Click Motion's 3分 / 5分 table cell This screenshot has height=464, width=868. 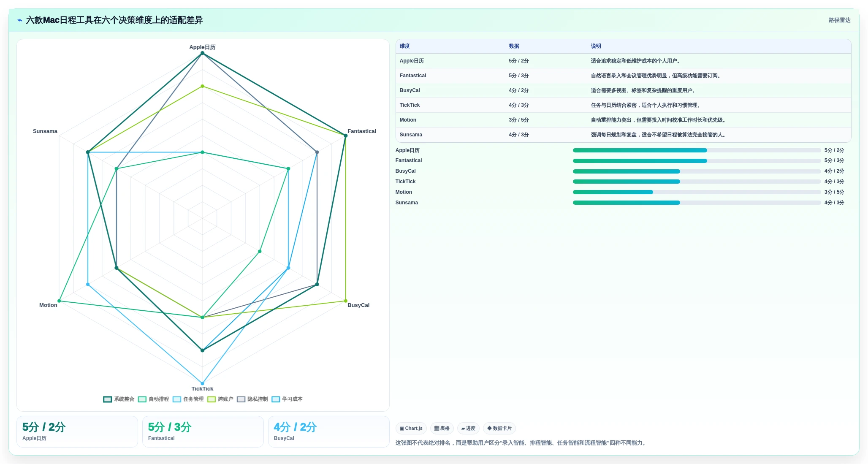519,120
